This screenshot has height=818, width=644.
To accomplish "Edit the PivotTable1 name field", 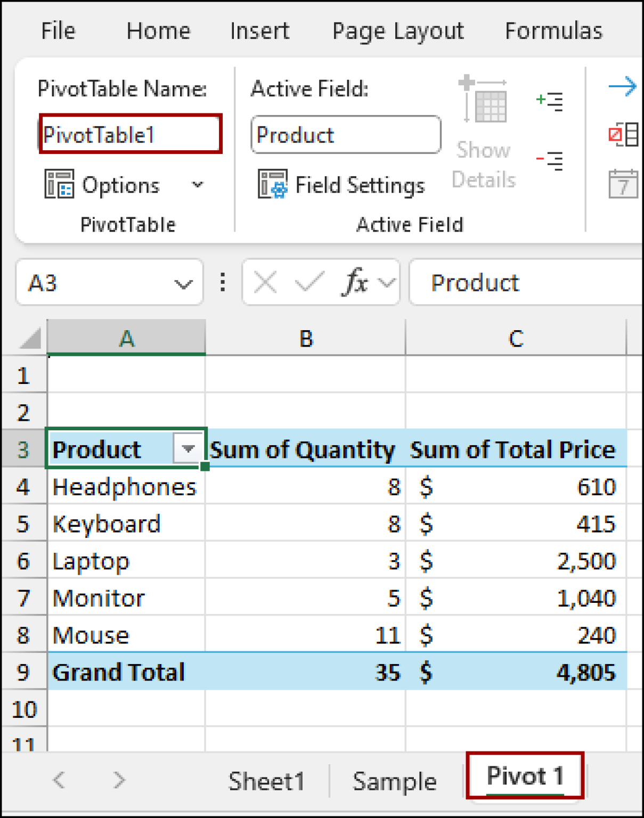I will [129, 134].
